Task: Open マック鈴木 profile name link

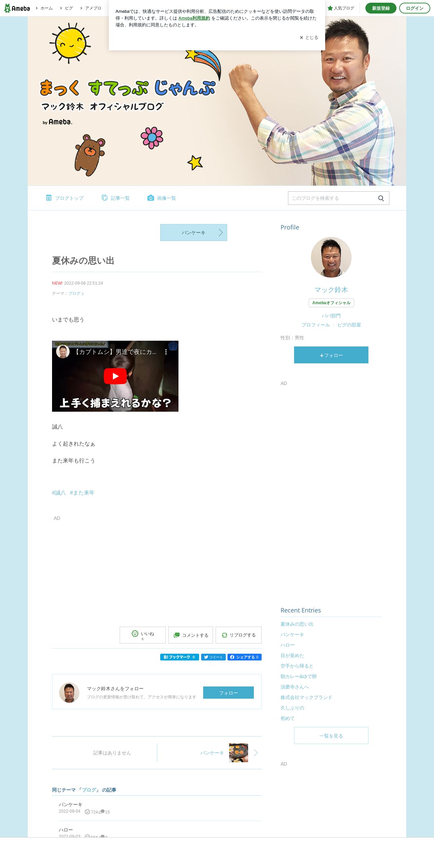Action: (x=331, y=290)
